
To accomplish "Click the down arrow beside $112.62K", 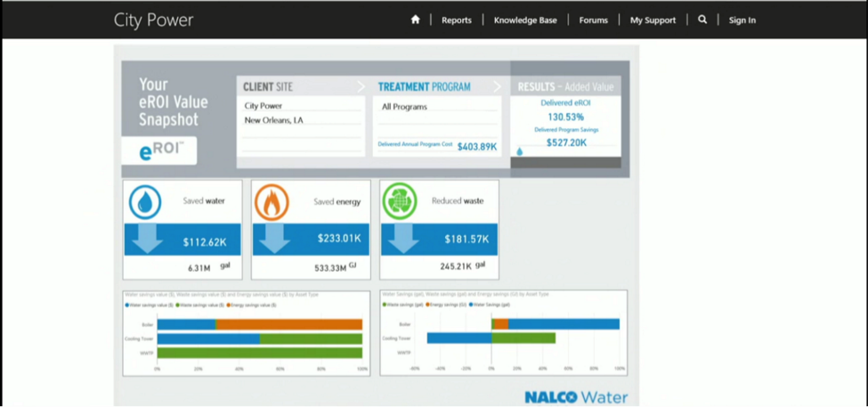I will [146, 239].
